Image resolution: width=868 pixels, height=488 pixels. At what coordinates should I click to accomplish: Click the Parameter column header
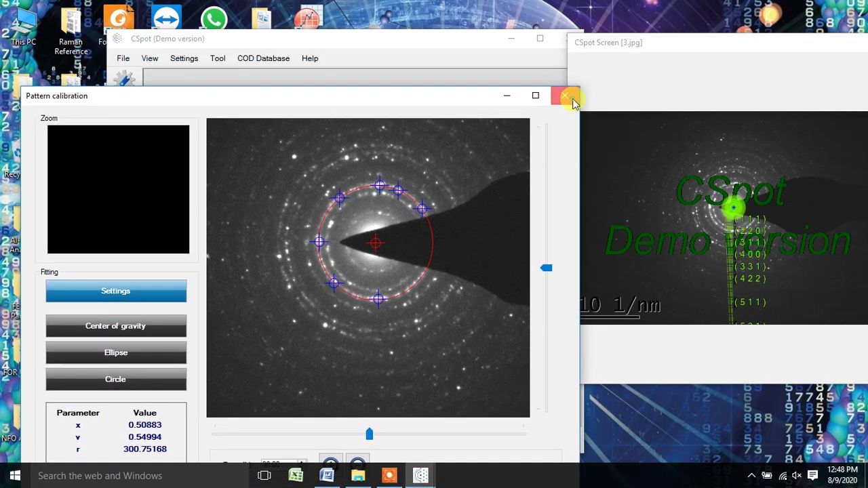click(x=78, y=413)
